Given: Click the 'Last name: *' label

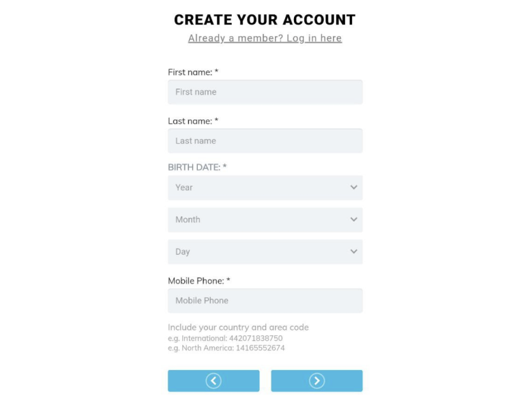Looking at the screenshot, I should 193,121.
